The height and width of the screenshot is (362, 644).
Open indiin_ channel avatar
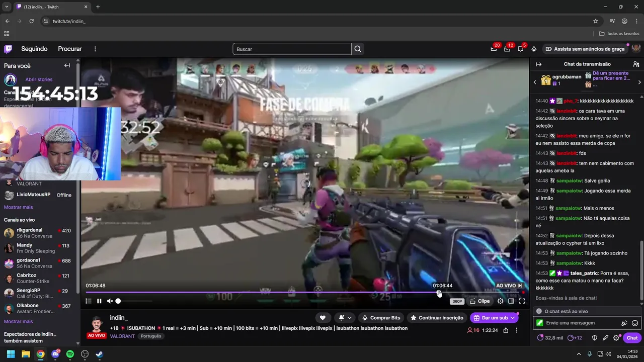[96, 324]
